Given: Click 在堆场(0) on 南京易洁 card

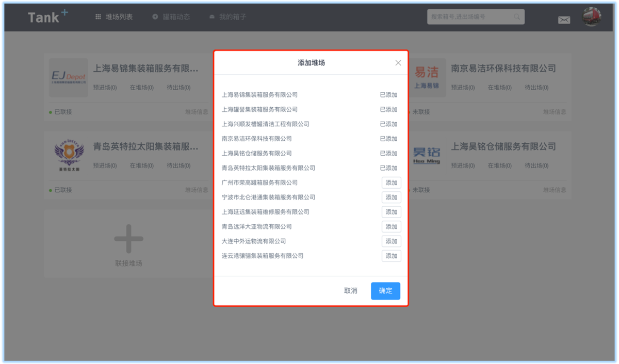Looking at the screenshot, I should 500,88.
